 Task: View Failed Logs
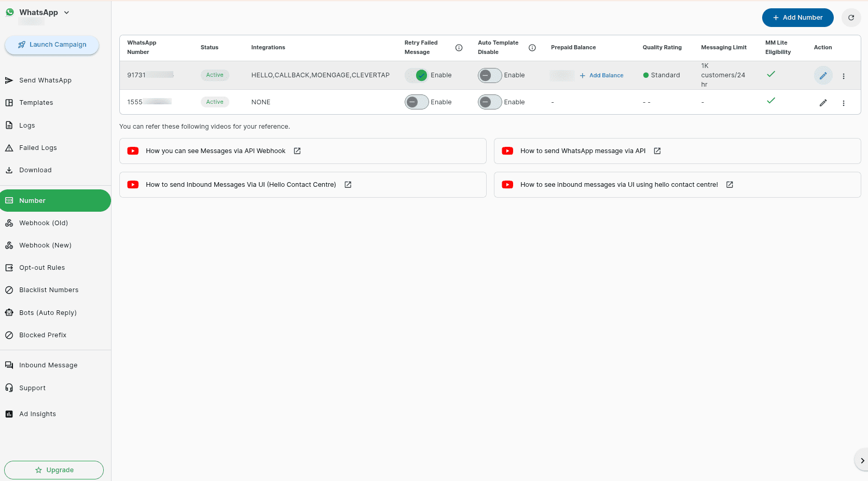coord(38,148)
